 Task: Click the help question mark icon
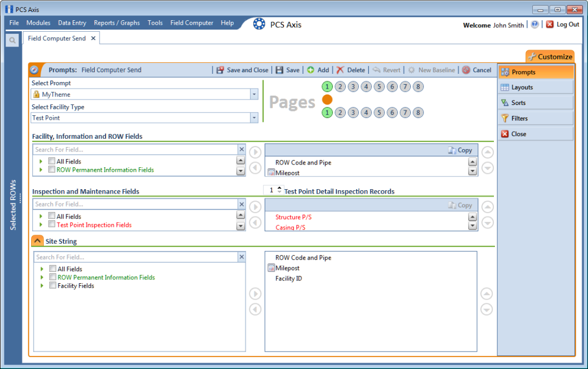(535, 25)
